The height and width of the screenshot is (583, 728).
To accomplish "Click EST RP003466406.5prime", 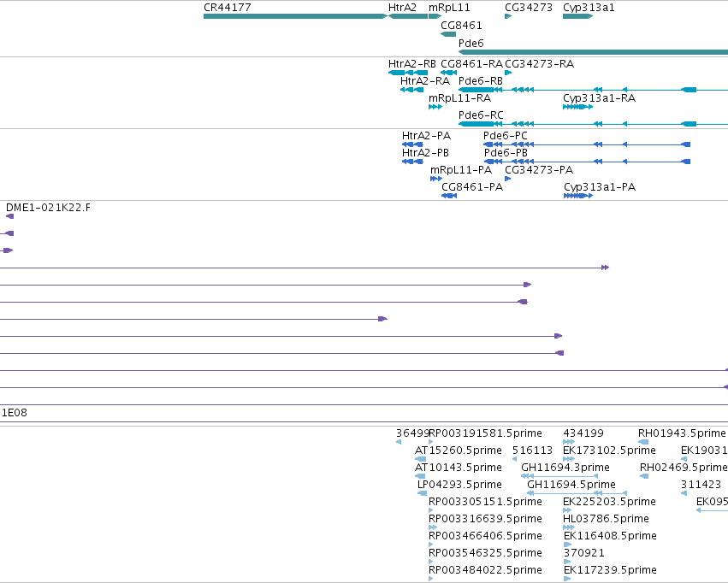I will point(485,536).
